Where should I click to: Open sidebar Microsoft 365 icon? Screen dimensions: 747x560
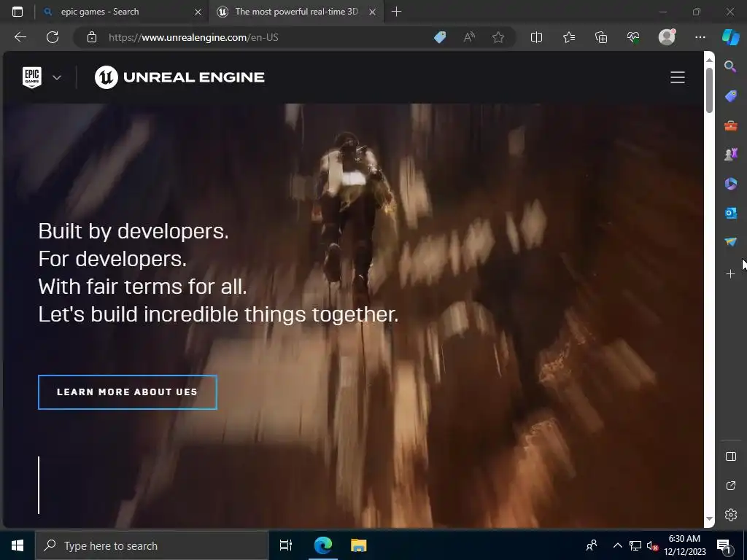point(730,184)
